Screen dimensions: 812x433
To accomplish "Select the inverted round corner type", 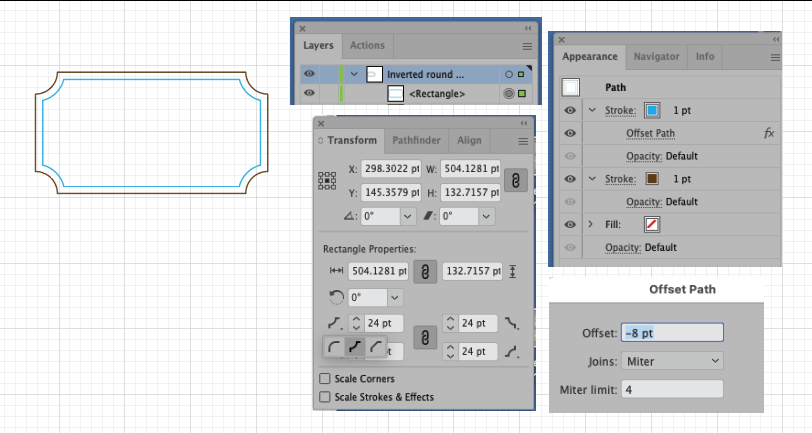I will pyautogui.click(x=355, y=347).
